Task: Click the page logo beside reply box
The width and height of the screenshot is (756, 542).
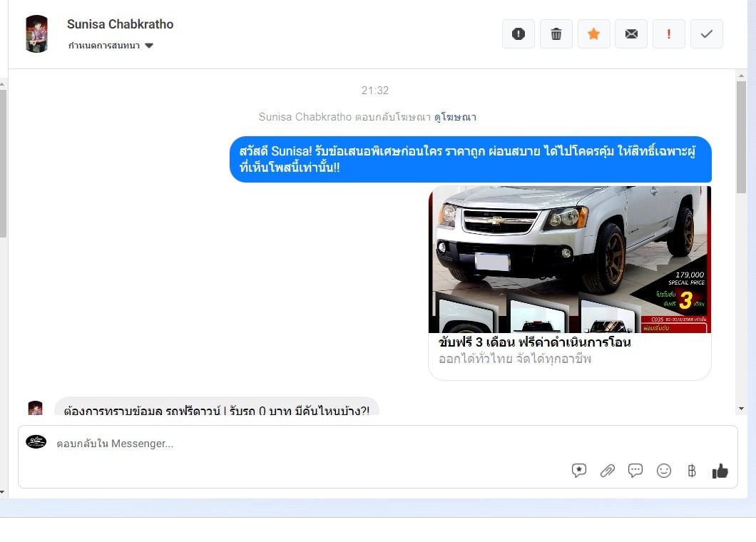Action: pyautogui.click(x=36, y=441)
